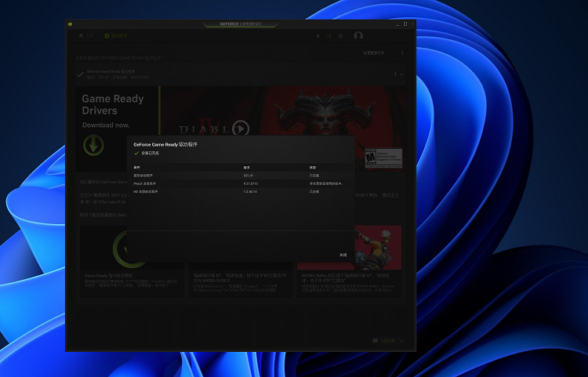Click the share icon in the top bar
588x377 pixels.
pos(329,36)
